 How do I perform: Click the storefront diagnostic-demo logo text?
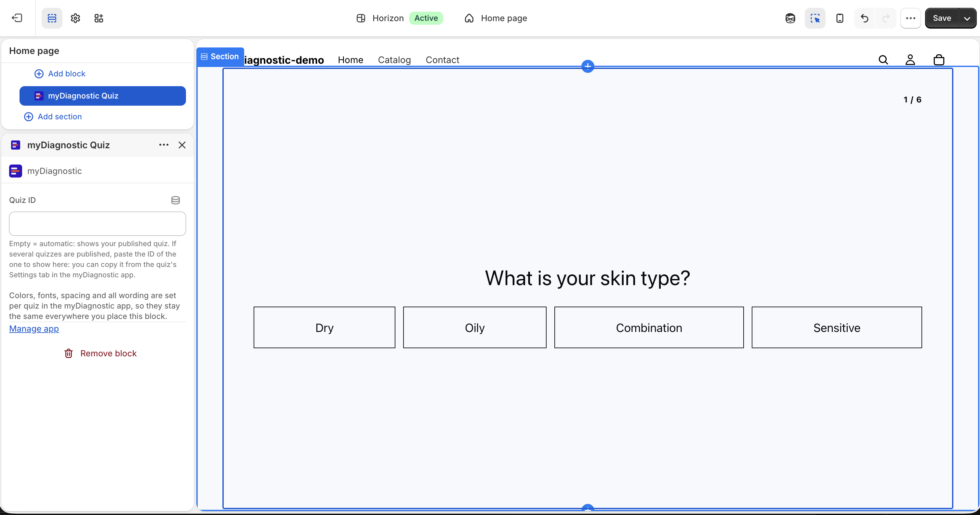click(284, 60)
